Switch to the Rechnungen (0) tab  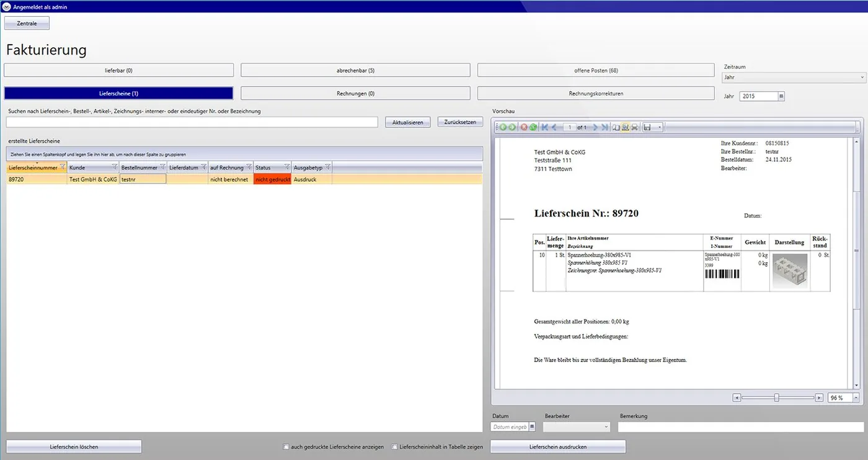(355, 93)
